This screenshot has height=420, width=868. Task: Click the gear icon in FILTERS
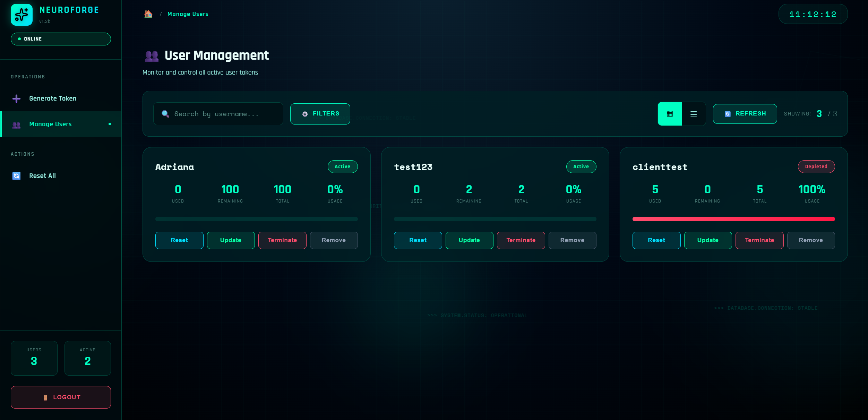[x=305, y=114]
